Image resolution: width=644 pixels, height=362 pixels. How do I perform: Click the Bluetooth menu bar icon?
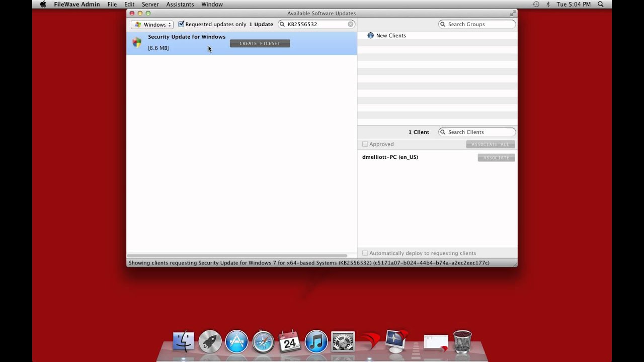(548, 4)
